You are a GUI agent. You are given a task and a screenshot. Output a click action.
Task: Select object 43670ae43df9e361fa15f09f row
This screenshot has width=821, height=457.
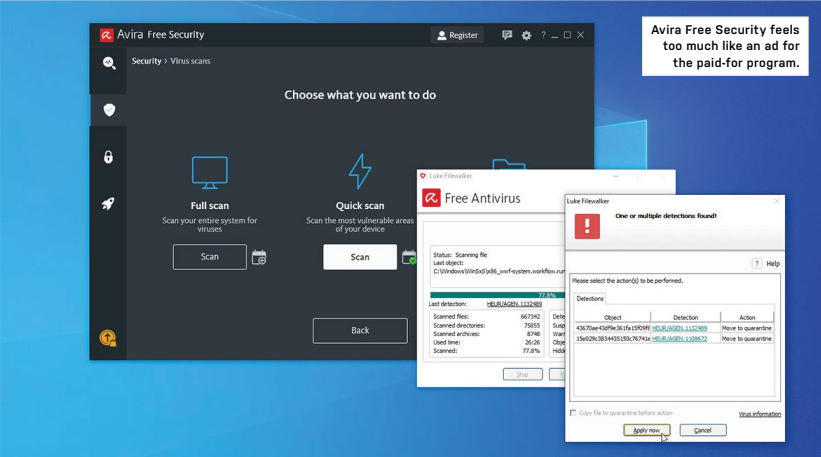[x=613, y=328]
